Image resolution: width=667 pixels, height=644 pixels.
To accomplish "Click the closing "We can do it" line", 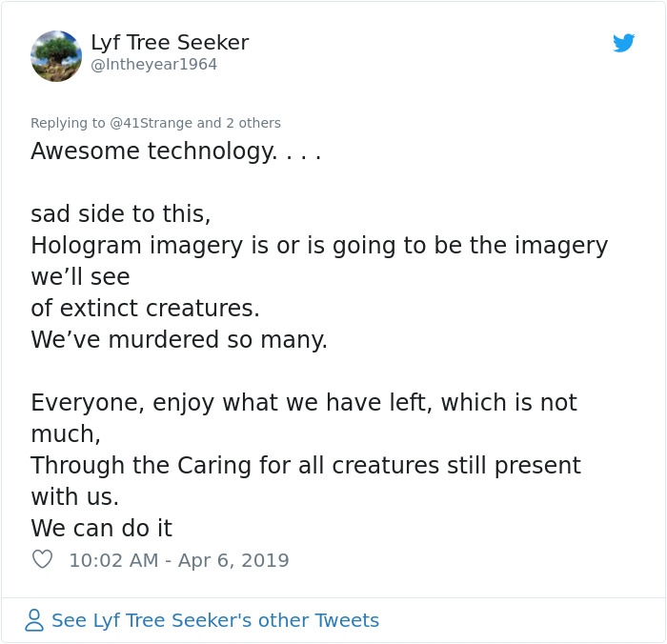I will tap(101, 528).
